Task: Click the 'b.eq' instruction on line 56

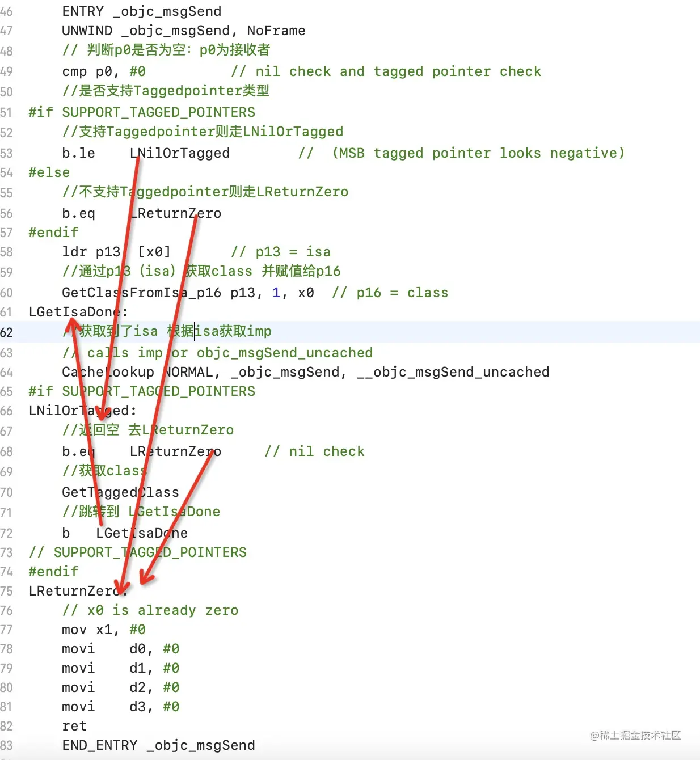Action: [78, 213]
